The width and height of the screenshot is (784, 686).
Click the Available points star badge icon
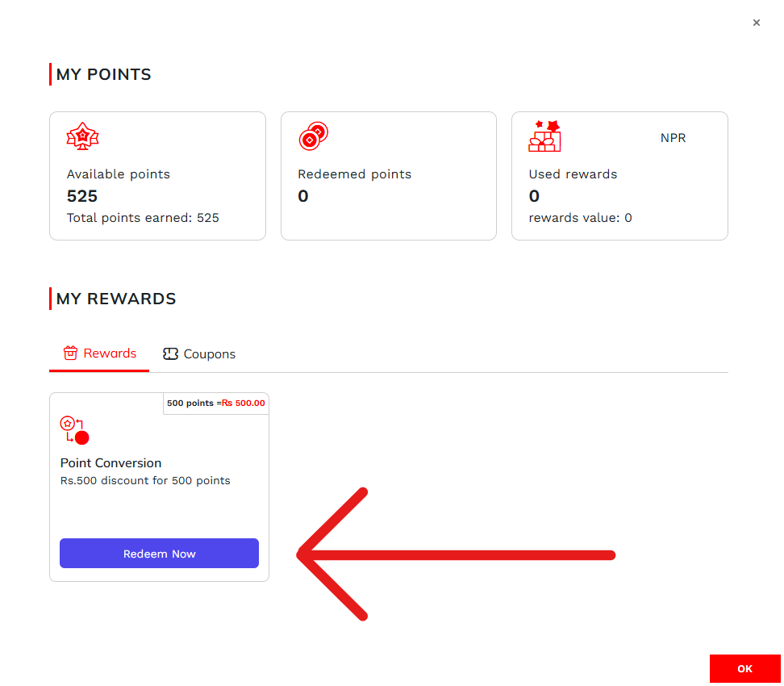click(x=82, y=137)
